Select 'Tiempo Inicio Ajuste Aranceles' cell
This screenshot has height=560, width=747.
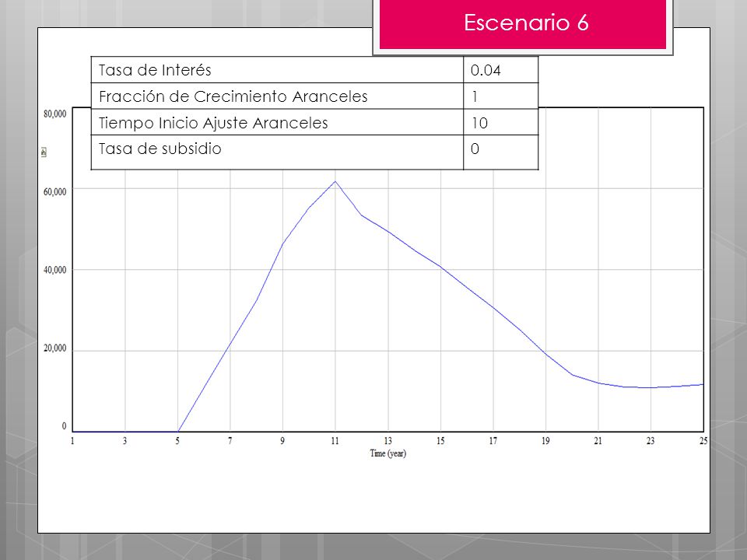(x=277, y=122)
